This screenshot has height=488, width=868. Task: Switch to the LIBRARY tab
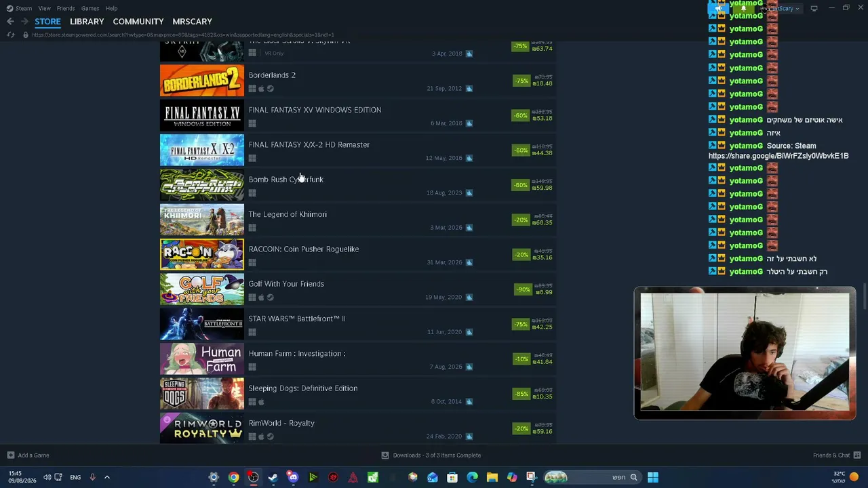pyautogui.click(x=87, y=22)
